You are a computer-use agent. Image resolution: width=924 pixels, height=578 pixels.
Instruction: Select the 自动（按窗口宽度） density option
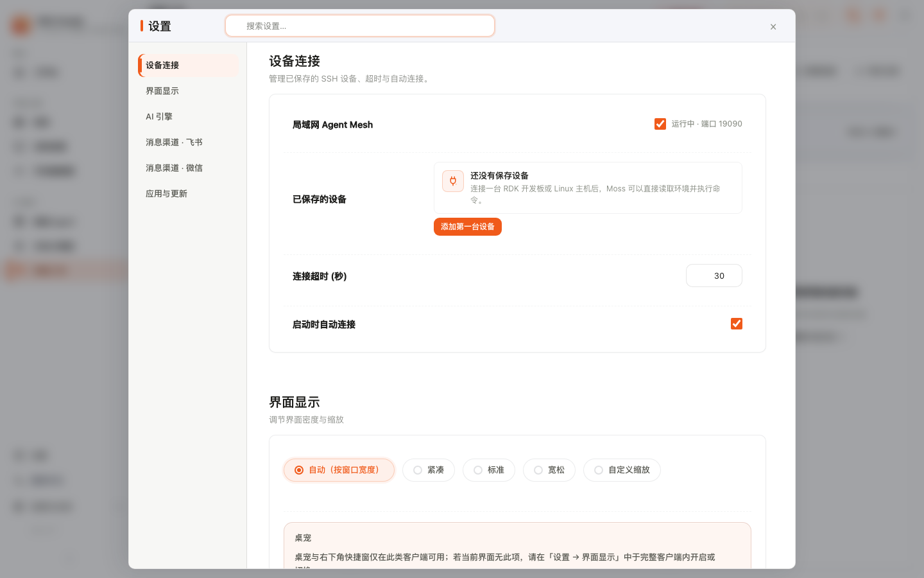click(339, 470)
